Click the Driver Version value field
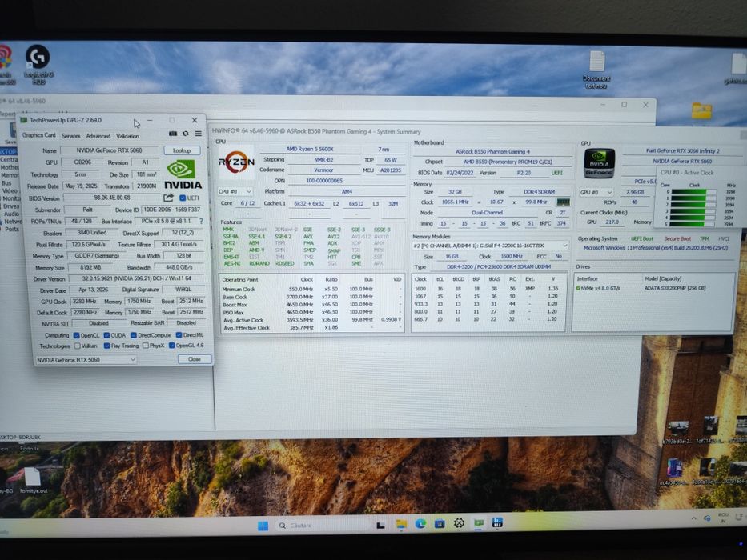Image resolution: width=747 pixels, height=560 pixels. (137, 278)
